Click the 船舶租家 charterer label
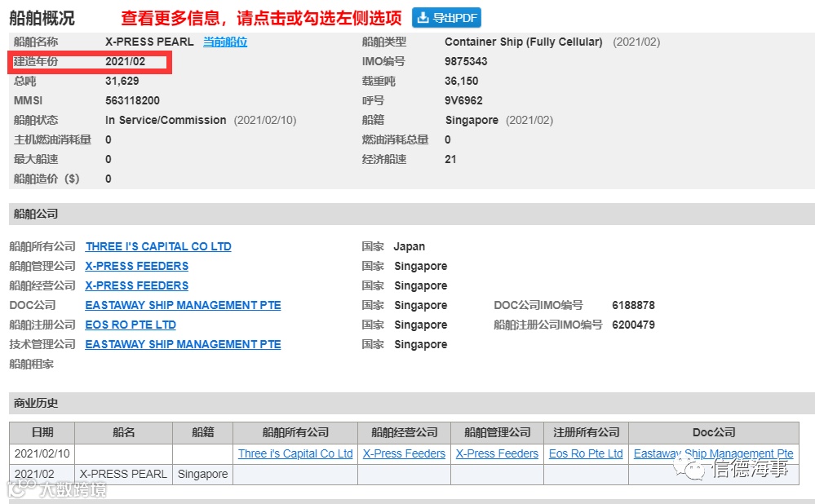815x504 pixels. tap(32, 365)
